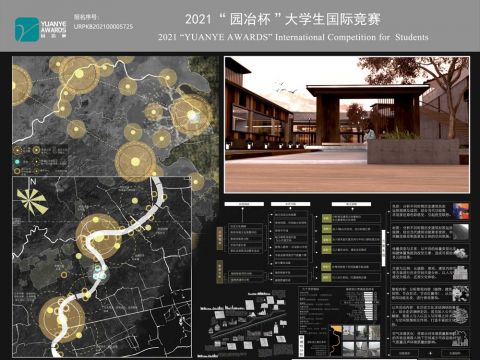Screen dimensions: 480x360
Task: Click the upper map legend block
Action: (x=41, y=160)
